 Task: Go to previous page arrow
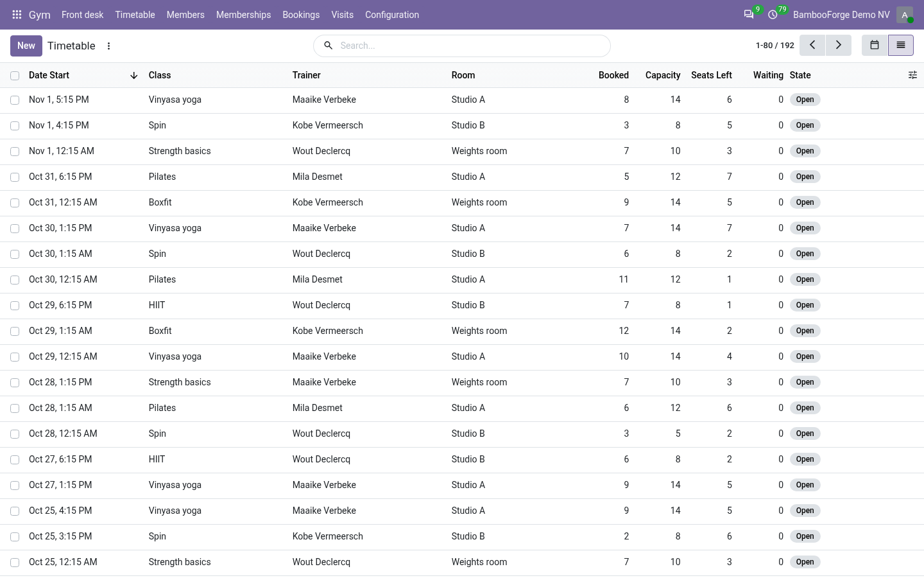tap(812, 45)
